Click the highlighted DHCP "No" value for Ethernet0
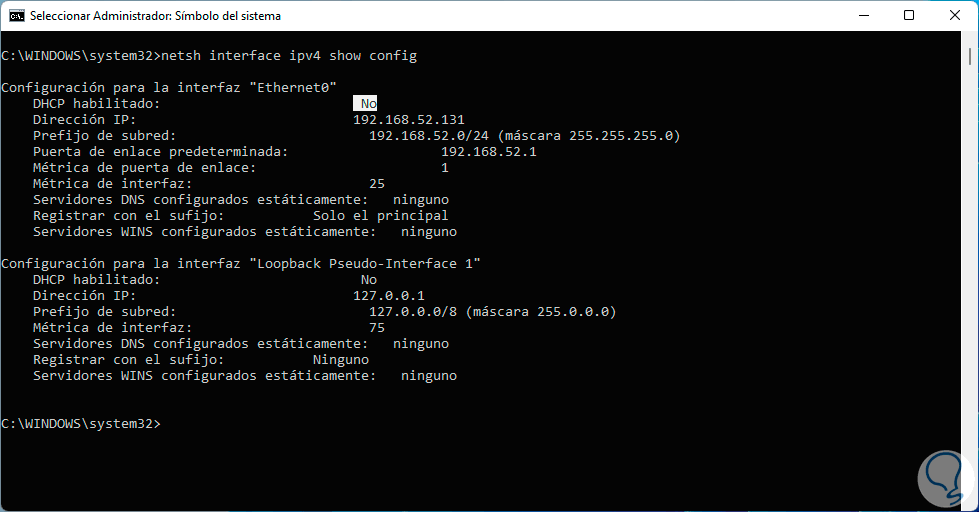 368,104
